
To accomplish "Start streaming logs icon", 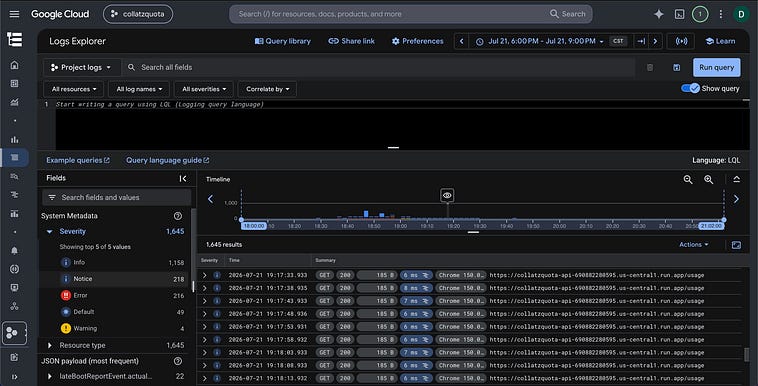I will (681, 41).
